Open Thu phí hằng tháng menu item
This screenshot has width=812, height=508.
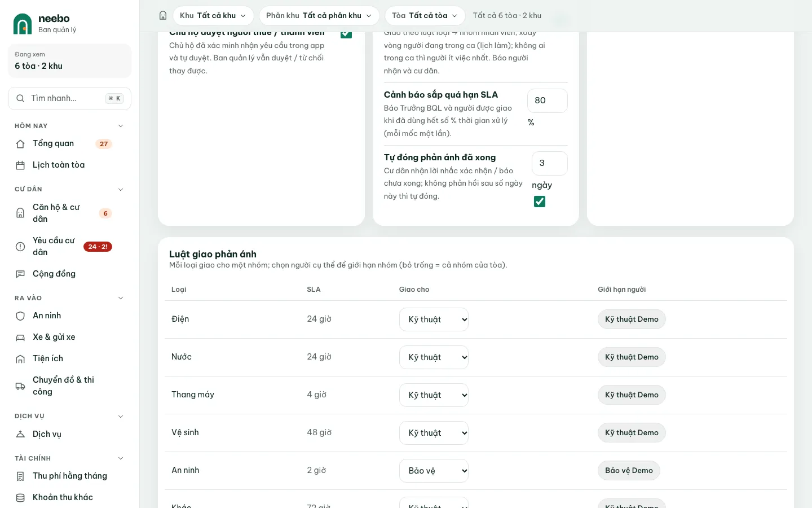(69, 476)
